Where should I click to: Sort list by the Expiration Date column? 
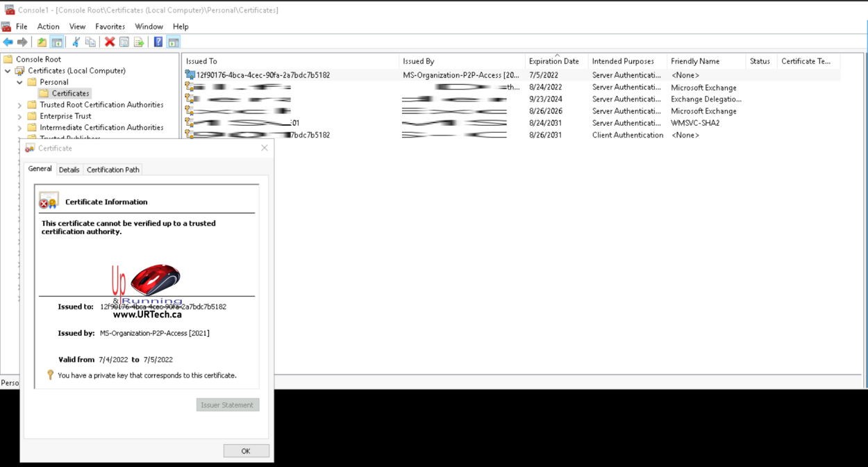[x=553, y=61]
